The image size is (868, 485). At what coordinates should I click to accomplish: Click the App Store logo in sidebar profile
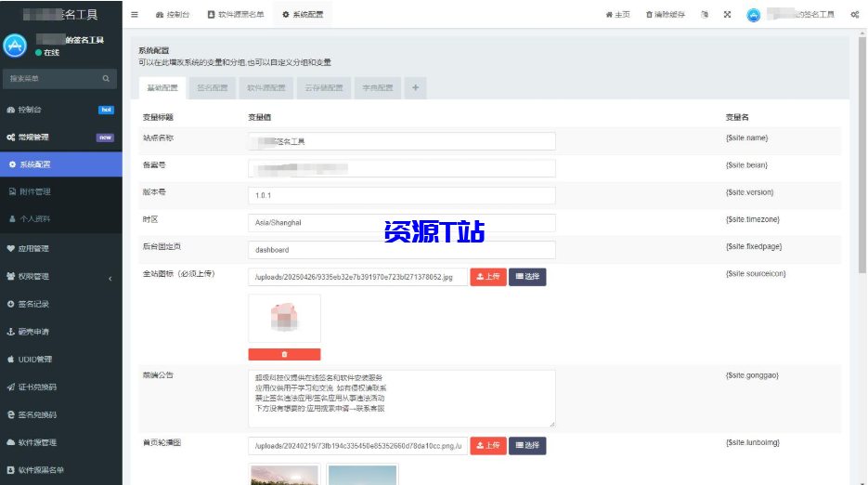(15, 46)
